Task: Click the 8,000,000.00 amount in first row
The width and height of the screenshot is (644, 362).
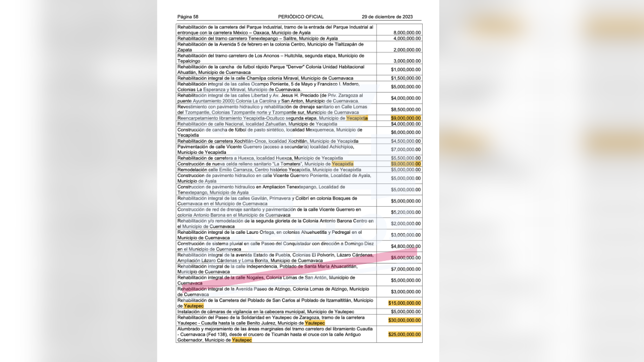Action: pyautogui.click(x=407, y=33)
